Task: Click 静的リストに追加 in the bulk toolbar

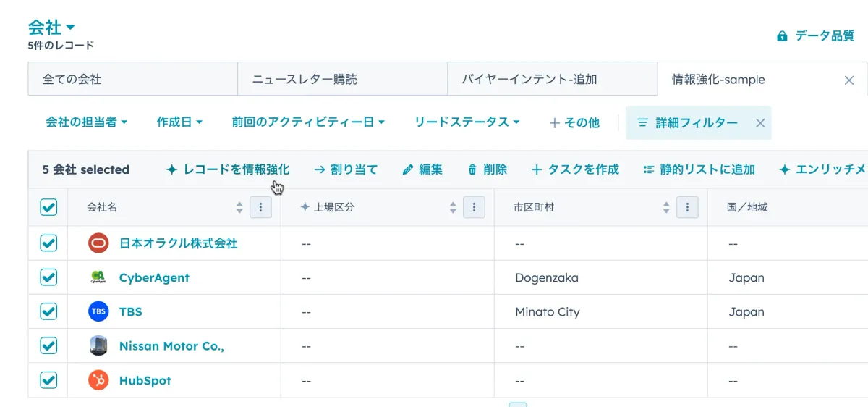Action: click(x=699, y=169)
